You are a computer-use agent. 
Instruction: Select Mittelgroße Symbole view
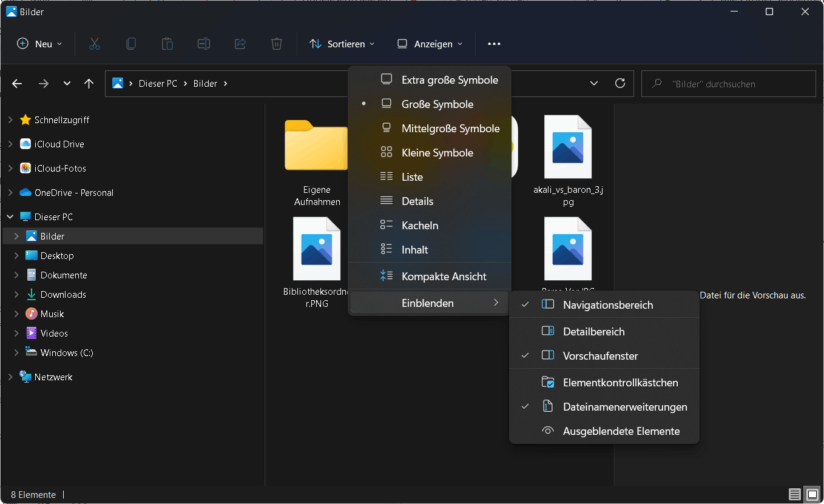click(x=430, y=129)
